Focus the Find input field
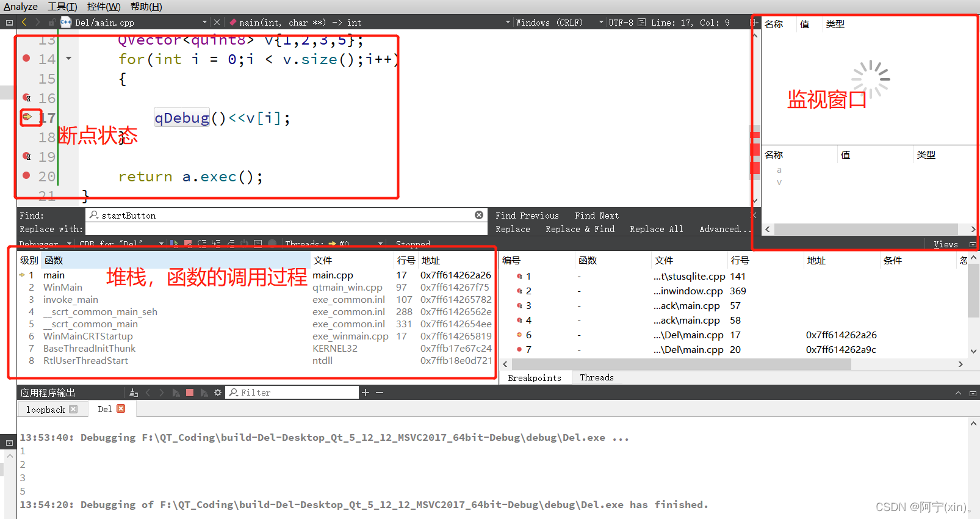Image resolution: width=980 pixels, height=519 pixels. pyautogui.click(x=286, y=215)
